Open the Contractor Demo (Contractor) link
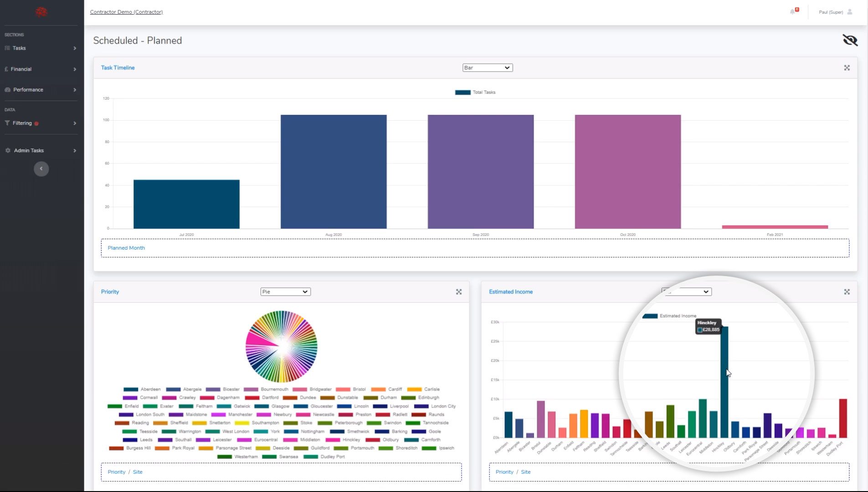 coord(126,12)
